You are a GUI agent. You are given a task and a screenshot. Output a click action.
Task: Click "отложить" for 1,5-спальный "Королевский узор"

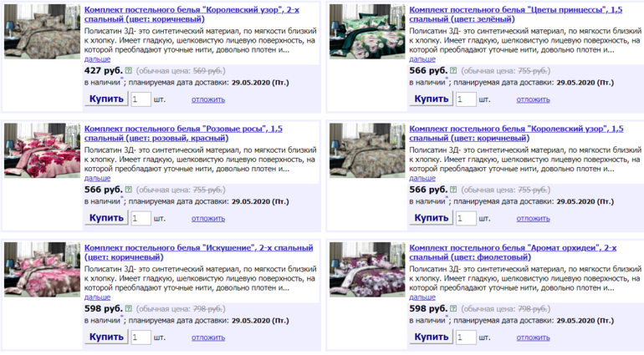coord(533,219)
